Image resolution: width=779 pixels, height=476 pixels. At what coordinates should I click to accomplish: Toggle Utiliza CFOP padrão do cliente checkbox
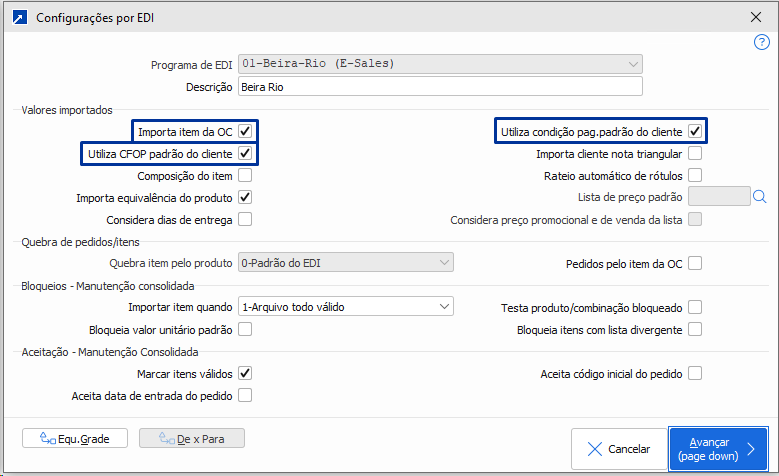pyautogui.click(x=245, y=154)
